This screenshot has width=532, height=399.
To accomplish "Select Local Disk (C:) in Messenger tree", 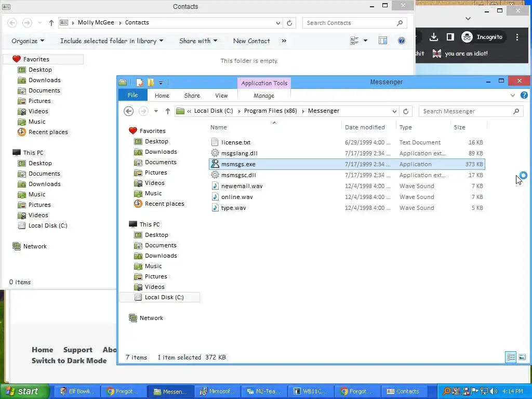I will click(x=159, y=297).
